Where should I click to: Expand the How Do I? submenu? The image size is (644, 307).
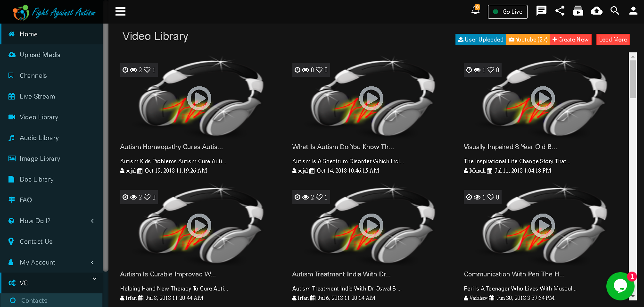[x=51, y=221]
